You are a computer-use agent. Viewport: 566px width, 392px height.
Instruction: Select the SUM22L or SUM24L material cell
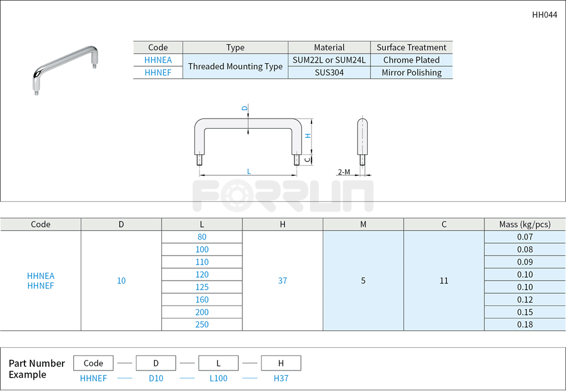(329, 60)
